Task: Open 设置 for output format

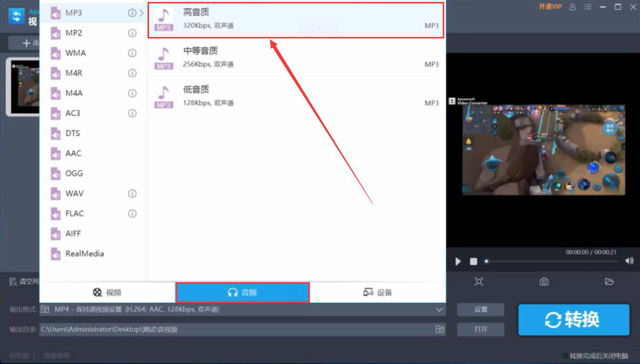Action: click(x=481, y=309)
